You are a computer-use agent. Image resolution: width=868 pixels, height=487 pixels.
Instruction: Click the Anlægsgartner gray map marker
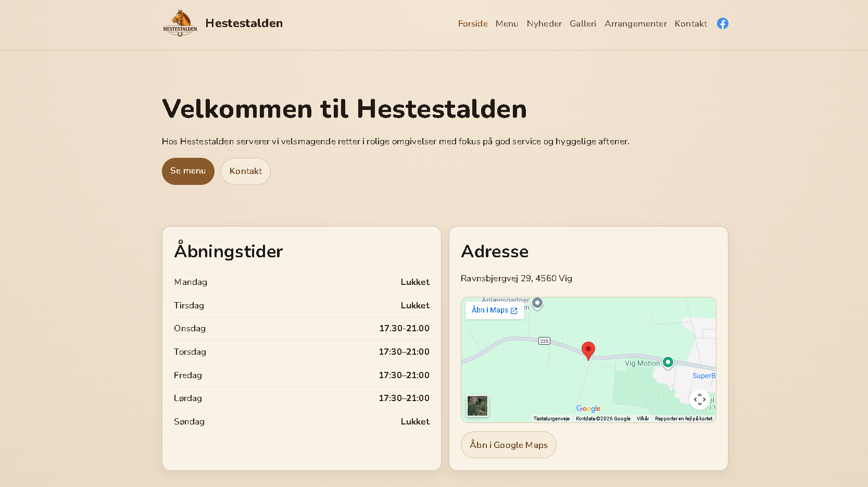coord(537,303)
